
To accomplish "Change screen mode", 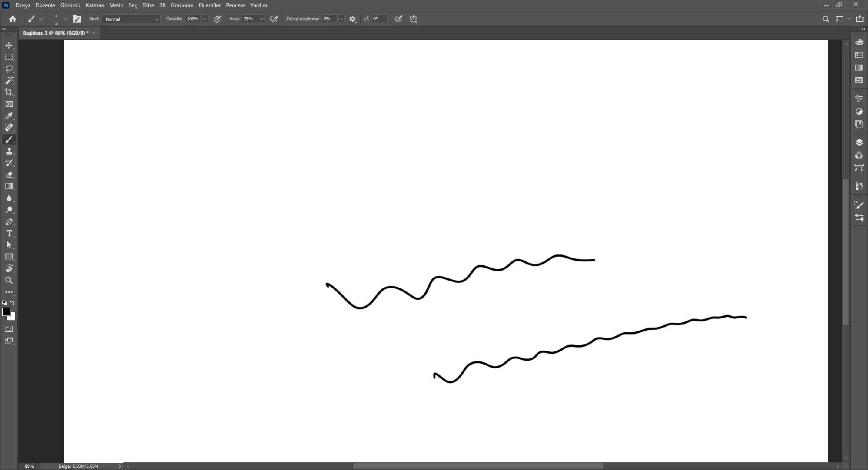I will click(9, 341).
